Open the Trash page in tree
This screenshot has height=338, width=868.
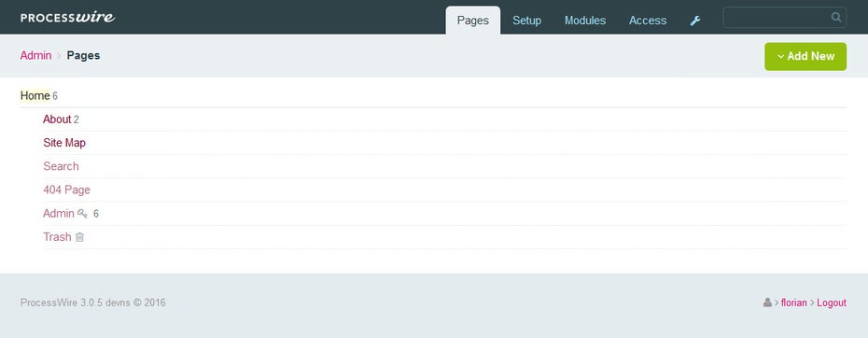tap(57, 237)
